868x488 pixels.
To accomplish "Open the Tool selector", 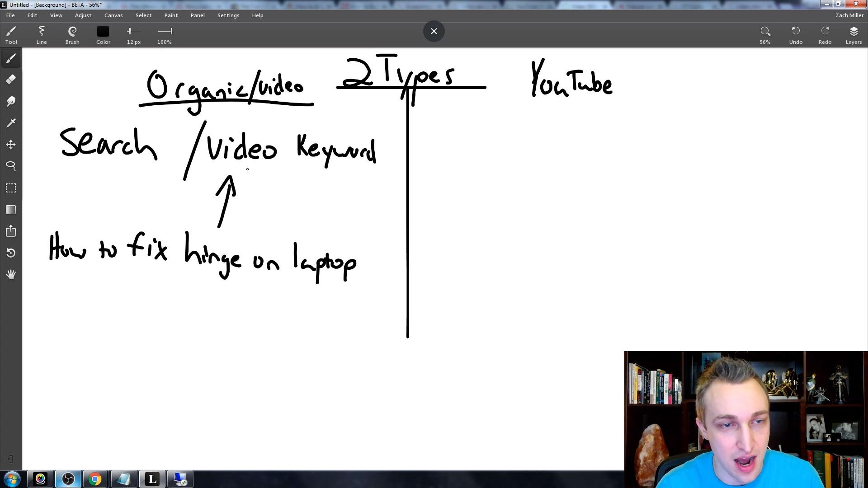I will 11,34.
